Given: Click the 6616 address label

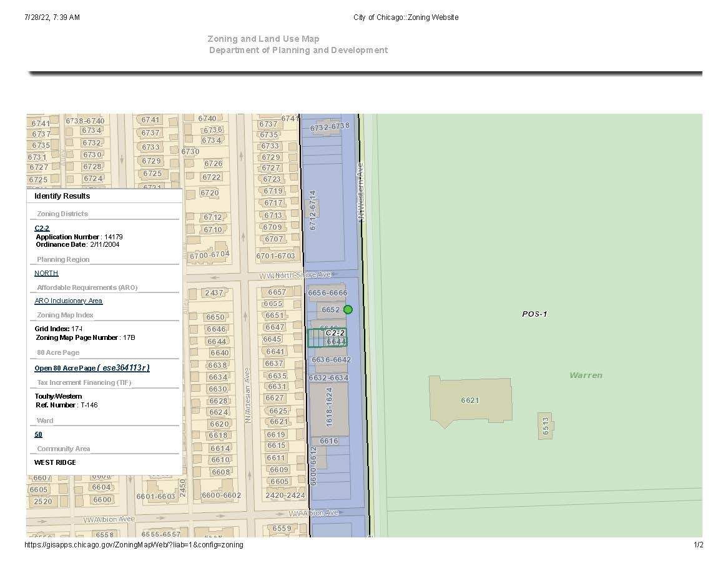Looking at the screenshot, I should [328, 441].
